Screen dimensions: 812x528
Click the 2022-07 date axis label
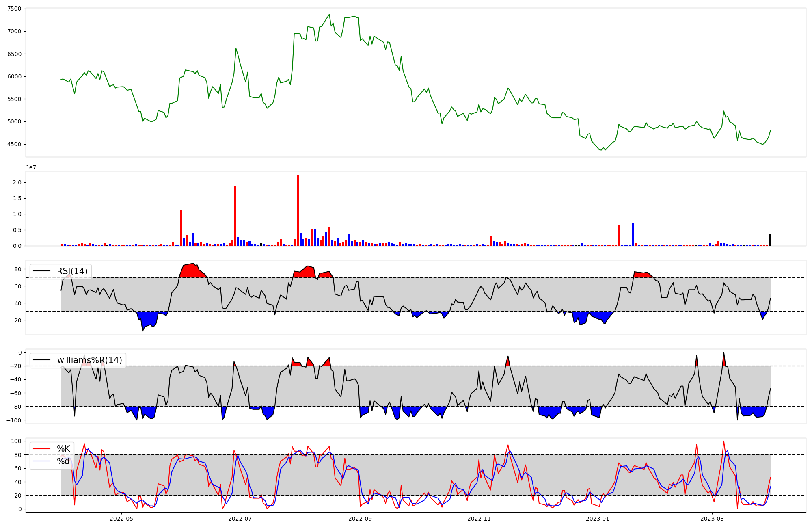[240, 519]
